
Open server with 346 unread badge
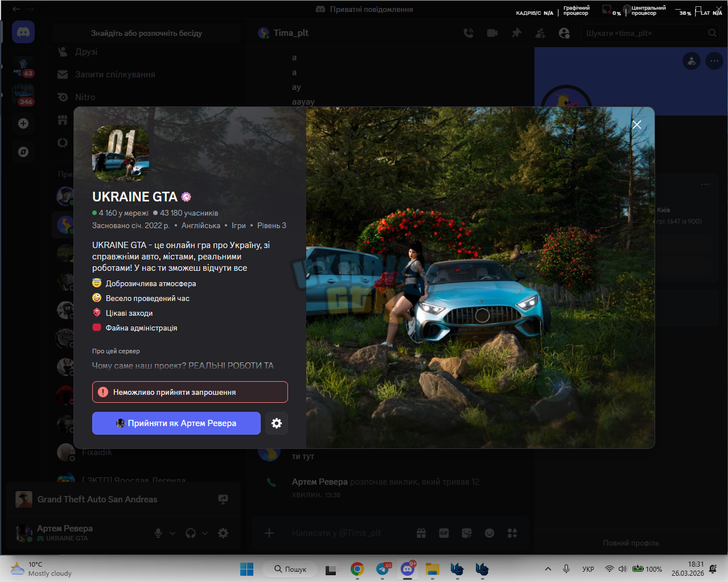point(23,95)
